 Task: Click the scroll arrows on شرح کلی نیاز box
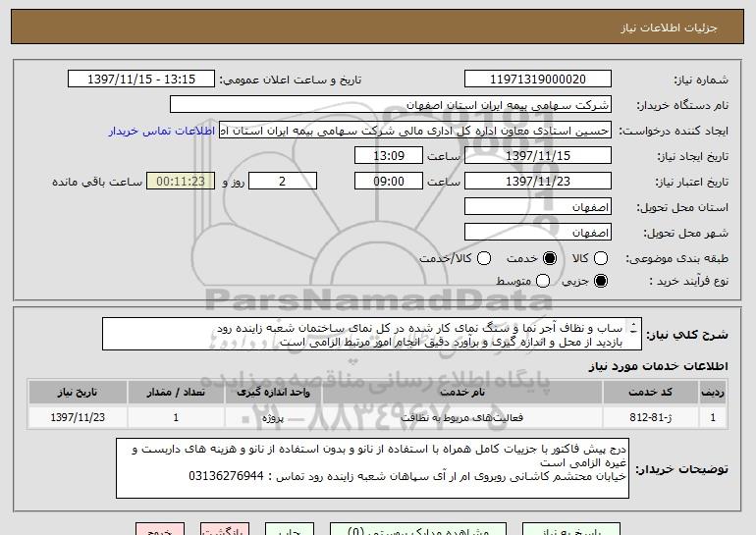[633, 328]
